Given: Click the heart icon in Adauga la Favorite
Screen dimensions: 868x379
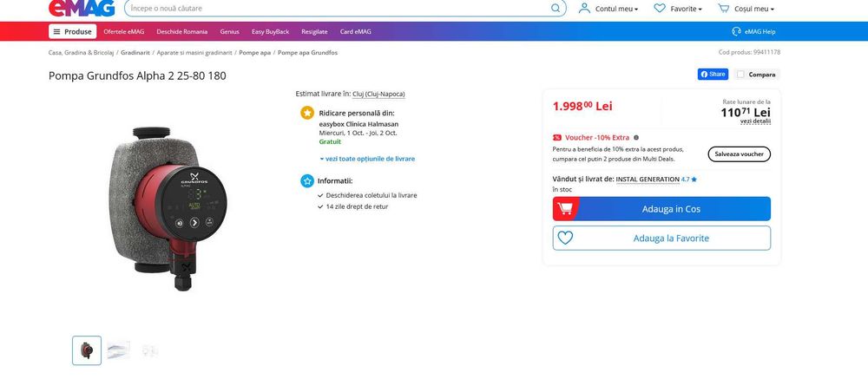Looking at the screenshot, I should pos(565,238).
